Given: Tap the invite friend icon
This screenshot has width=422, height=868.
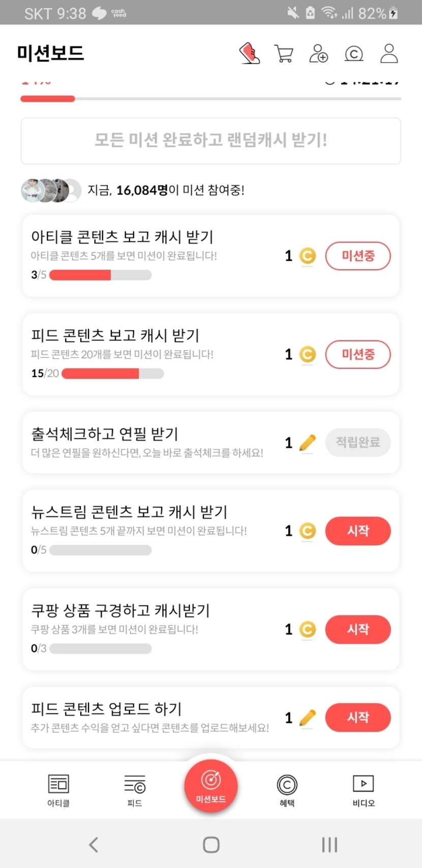Looking at the screenshot, I should (x=319, y=53).
